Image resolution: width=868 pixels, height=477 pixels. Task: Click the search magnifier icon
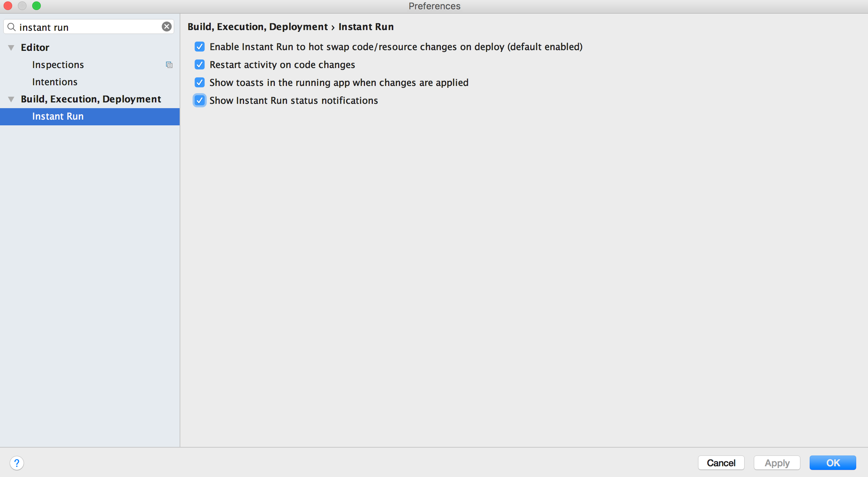pos(11,27)
